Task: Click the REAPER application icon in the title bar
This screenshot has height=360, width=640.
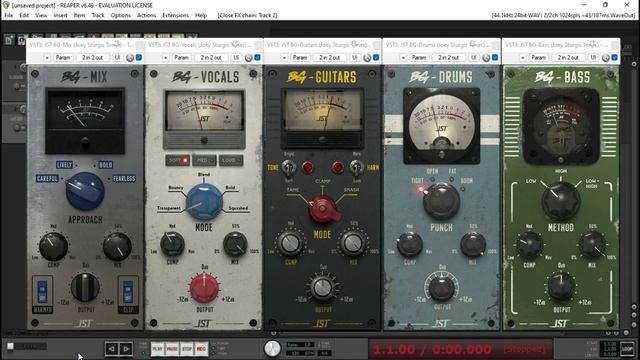Action: pos(6,5)
